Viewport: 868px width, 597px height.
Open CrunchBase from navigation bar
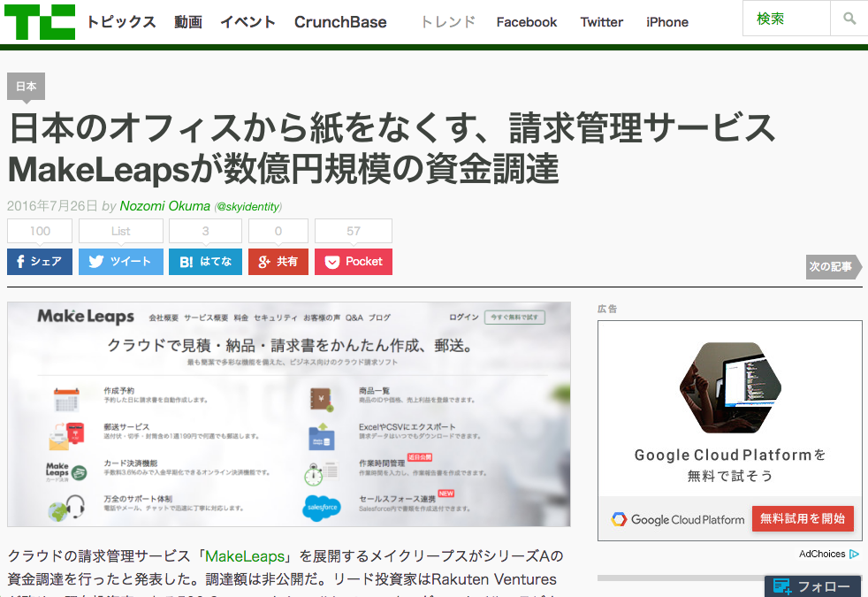(340, 22)
